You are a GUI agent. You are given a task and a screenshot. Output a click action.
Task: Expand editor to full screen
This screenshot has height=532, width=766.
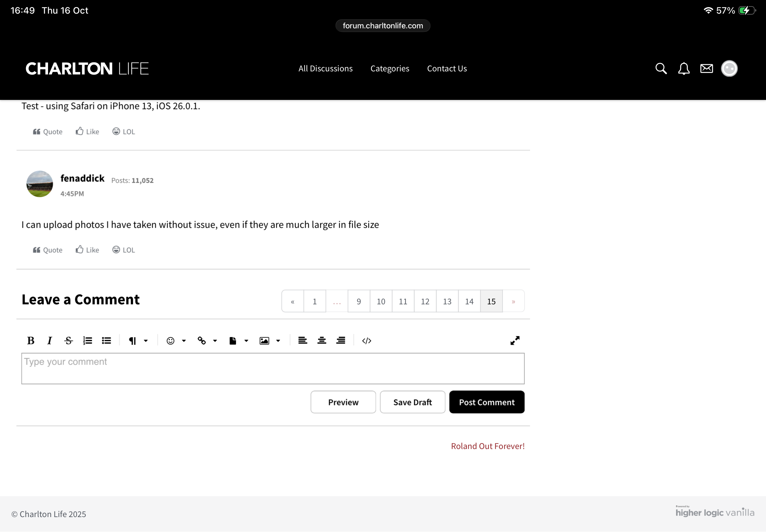[514, 340]
